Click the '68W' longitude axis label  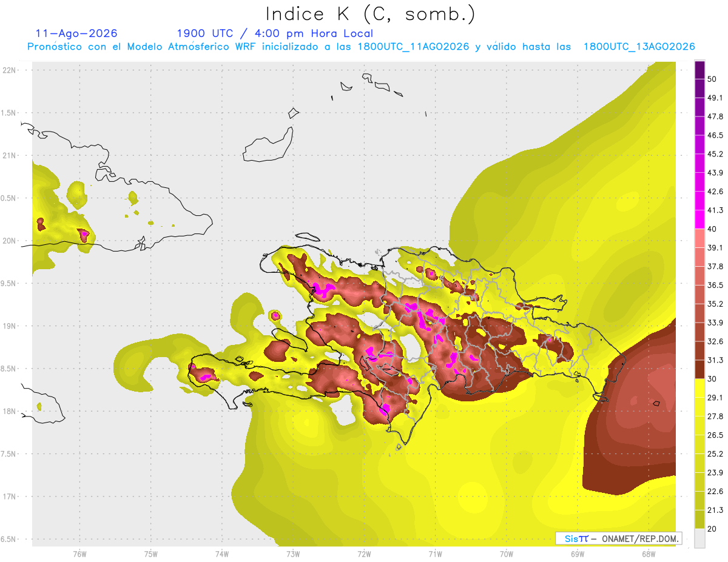pyautogui.click(x=649, y=554)
